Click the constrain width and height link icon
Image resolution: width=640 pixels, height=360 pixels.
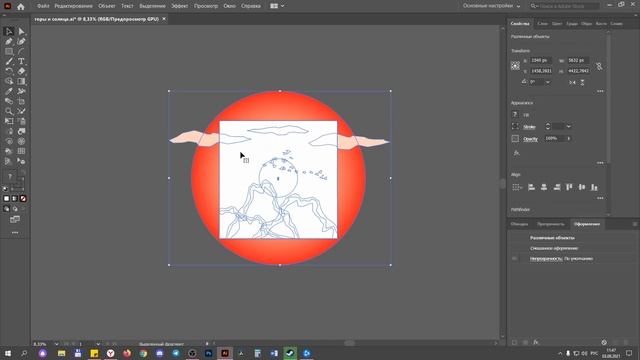599,66
